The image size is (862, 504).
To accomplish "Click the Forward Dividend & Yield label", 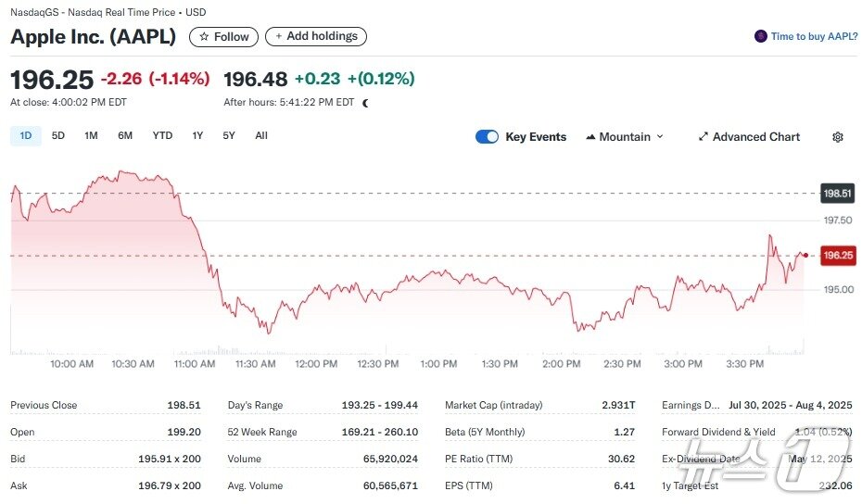I will pos(718,432).
